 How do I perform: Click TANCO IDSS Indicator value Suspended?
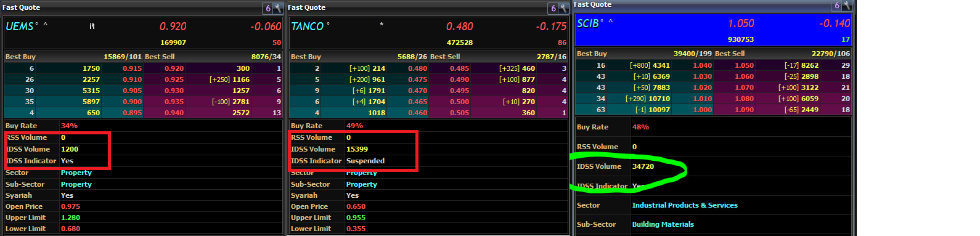tap(365, 161)
